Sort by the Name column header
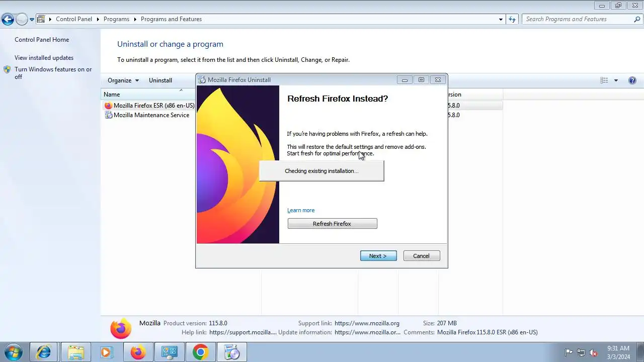 [x=112, y=95]
